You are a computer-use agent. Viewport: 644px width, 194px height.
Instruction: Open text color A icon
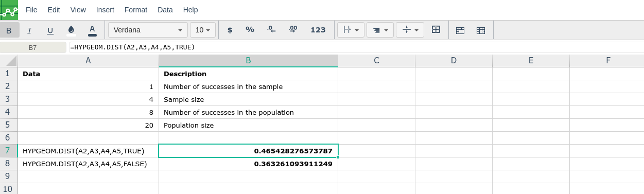pos(92,30)
